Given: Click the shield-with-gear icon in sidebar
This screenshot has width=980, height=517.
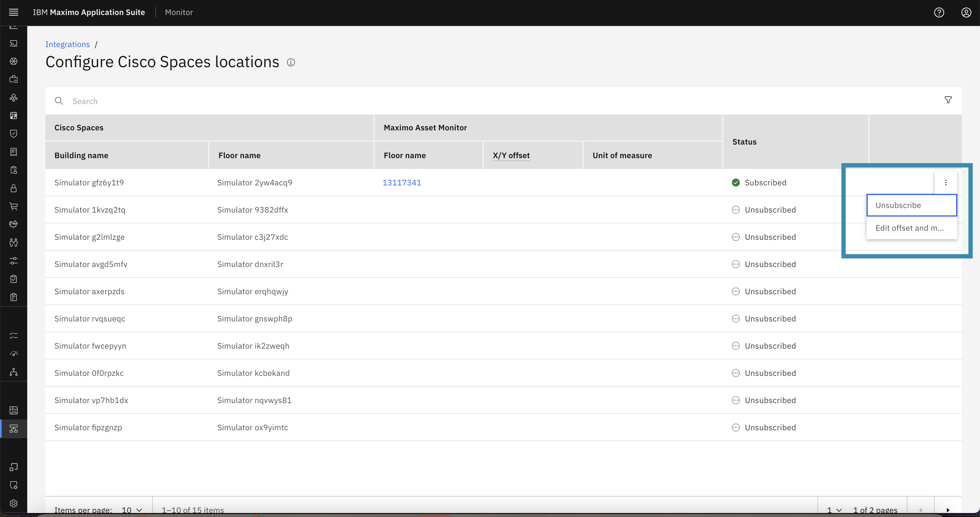Looking at the screenshot, I should [14, 485].
